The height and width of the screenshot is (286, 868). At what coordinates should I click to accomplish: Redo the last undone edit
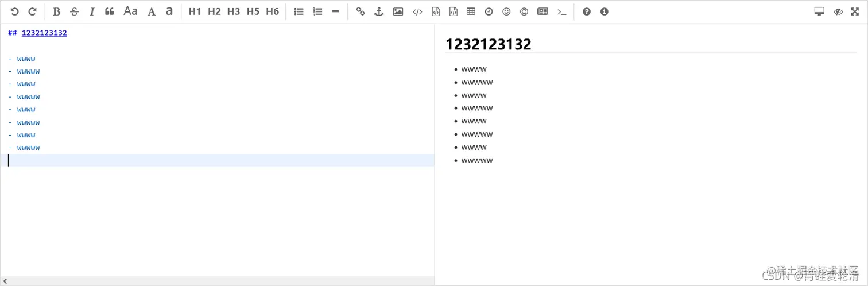(33, 11)
